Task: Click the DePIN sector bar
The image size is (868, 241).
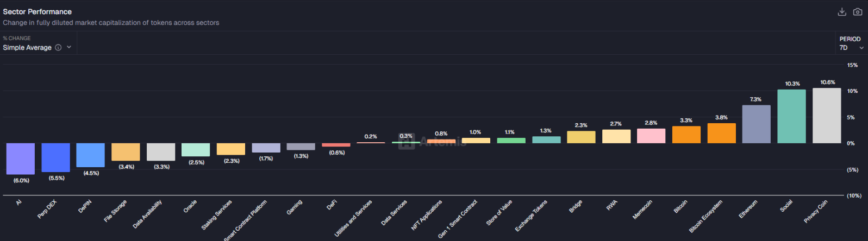Action: click(90, 155)
